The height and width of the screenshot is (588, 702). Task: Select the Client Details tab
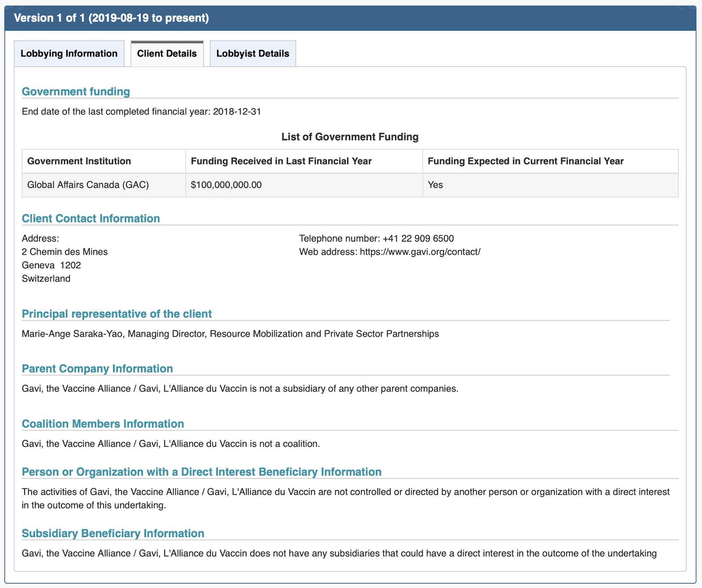[167, 53]
